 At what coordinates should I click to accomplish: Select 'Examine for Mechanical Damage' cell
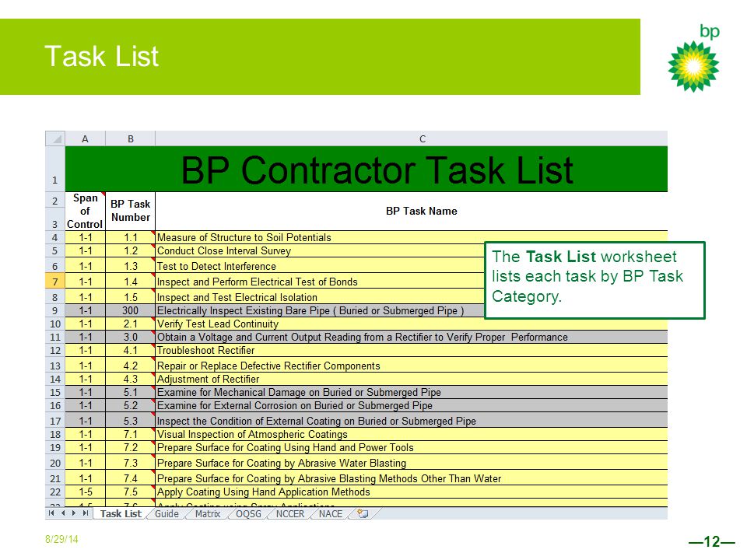pyautogui.click(x=412, y=392)
